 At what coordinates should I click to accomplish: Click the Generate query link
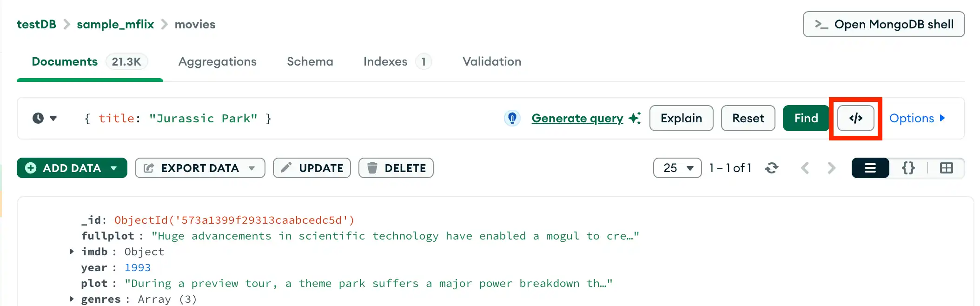point(577,118)
